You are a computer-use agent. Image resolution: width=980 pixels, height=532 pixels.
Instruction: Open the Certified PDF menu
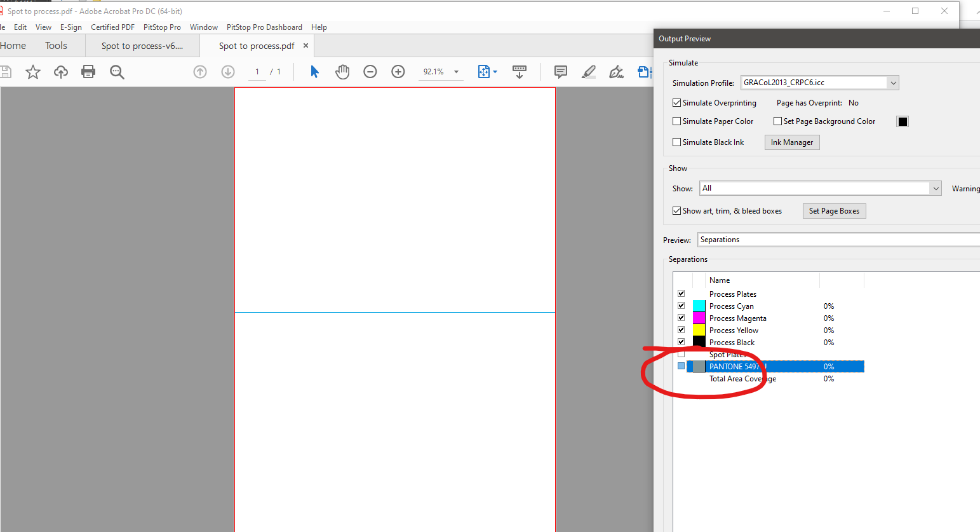coord(112,27)
